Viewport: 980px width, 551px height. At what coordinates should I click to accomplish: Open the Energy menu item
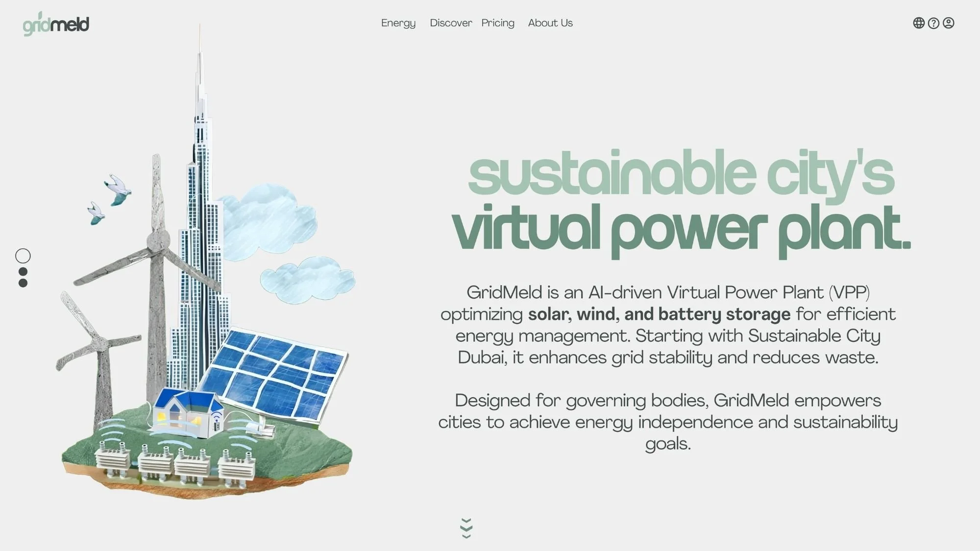point(398,23)
